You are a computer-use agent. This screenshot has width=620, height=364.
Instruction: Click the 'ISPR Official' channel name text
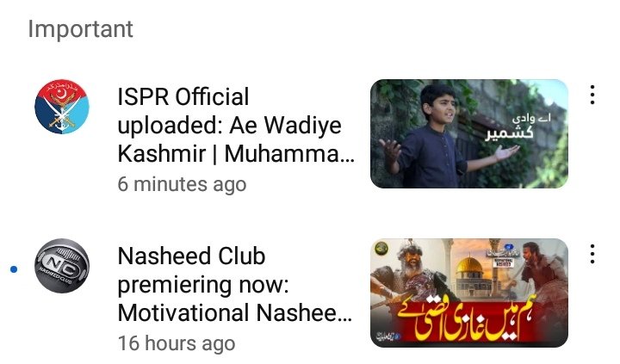183,97
